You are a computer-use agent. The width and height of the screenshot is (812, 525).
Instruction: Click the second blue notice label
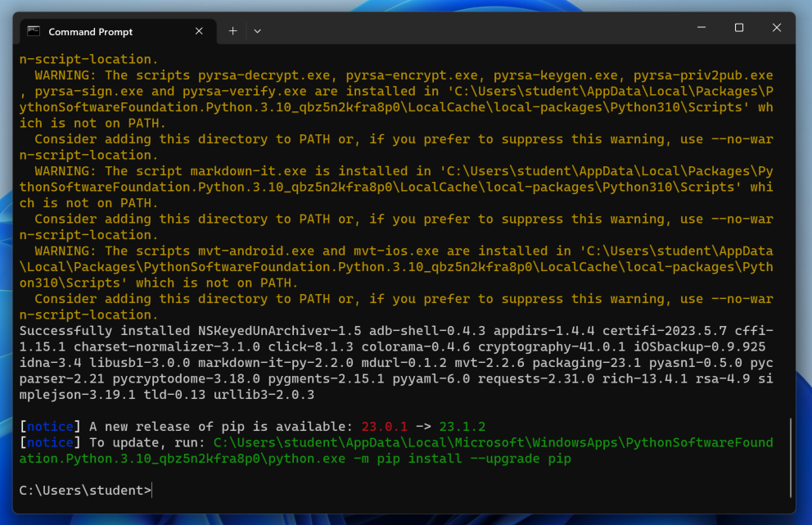coord(50,442)
